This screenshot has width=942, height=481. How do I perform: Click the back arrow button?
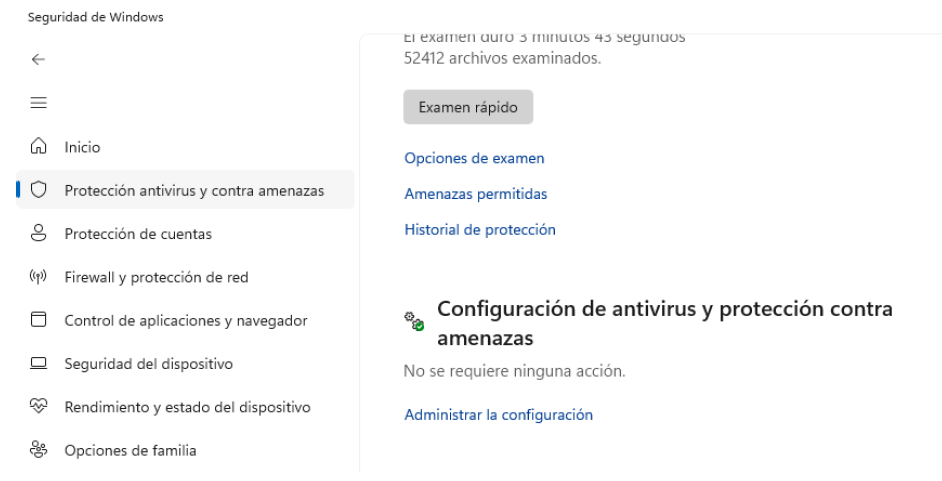38,60
